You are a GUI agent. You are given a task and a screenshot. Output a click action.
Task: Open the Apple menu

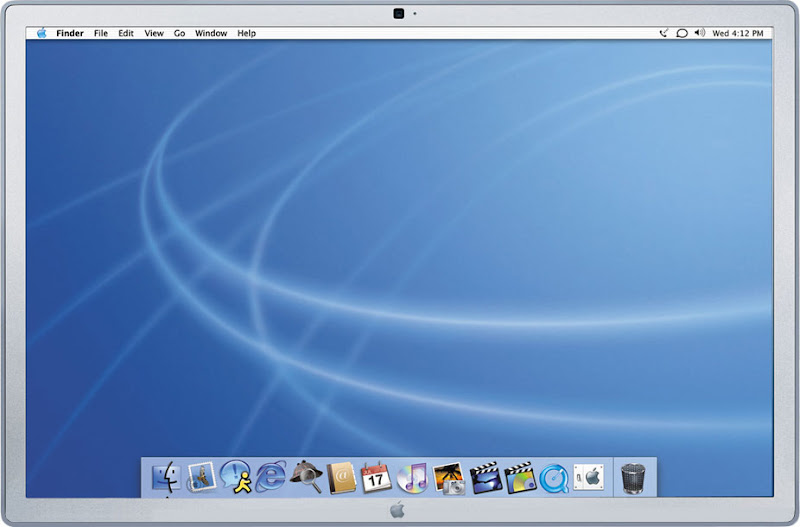pyautogui.click(x=41, y=33)
